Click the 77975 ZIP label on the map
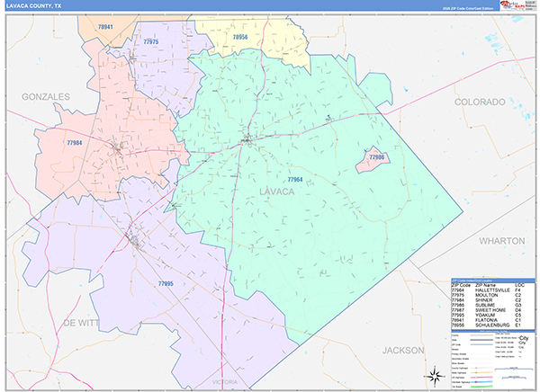 (151, 42)
